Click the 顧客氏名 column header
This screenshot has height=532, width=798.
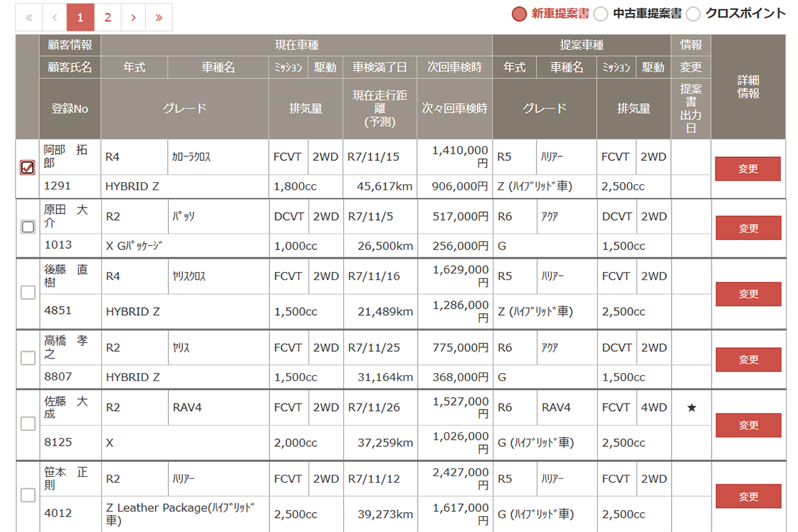[70, 67]
